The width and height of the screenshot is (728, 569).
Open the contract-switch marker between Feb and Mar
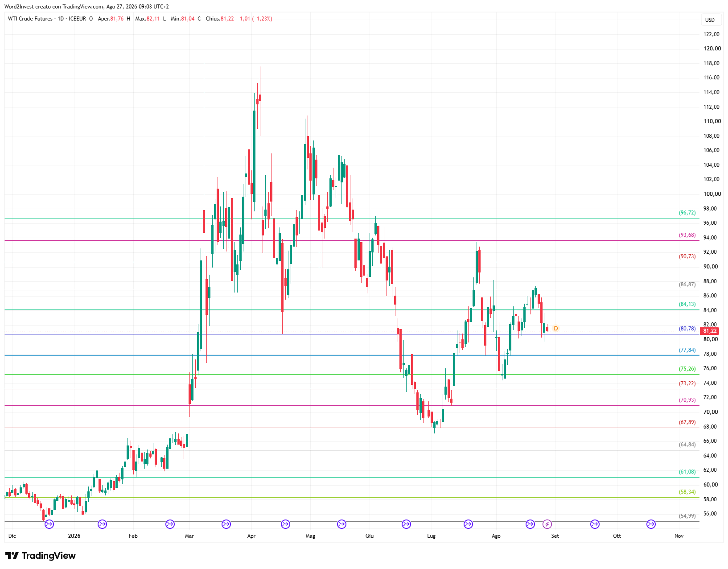pyautogui.click(x=170, y=524)
